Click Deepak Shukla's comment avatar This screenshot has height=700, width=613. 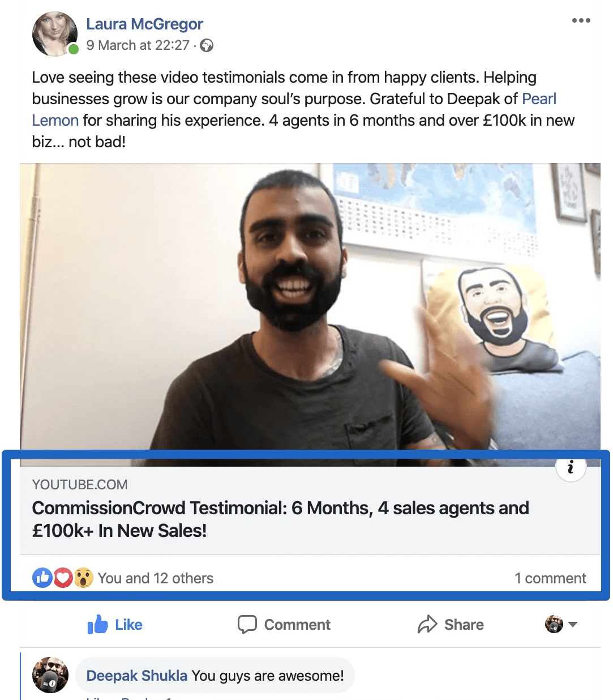50,675
